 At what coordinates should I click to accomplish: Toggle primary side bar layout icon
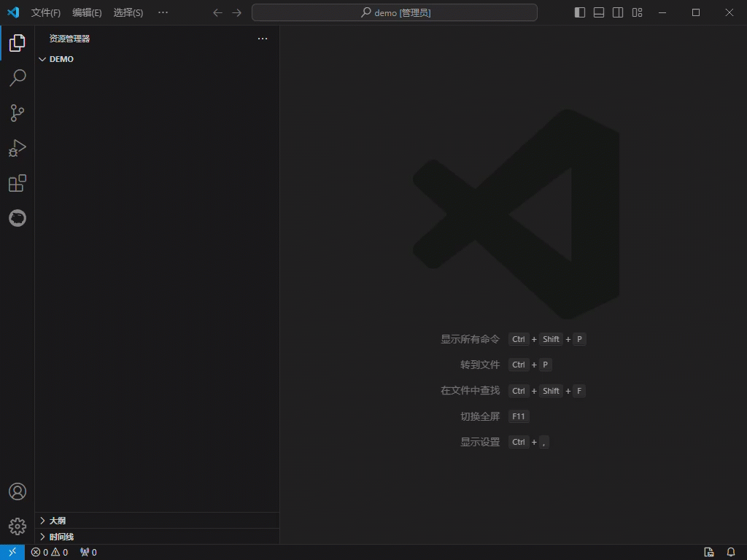580,12
